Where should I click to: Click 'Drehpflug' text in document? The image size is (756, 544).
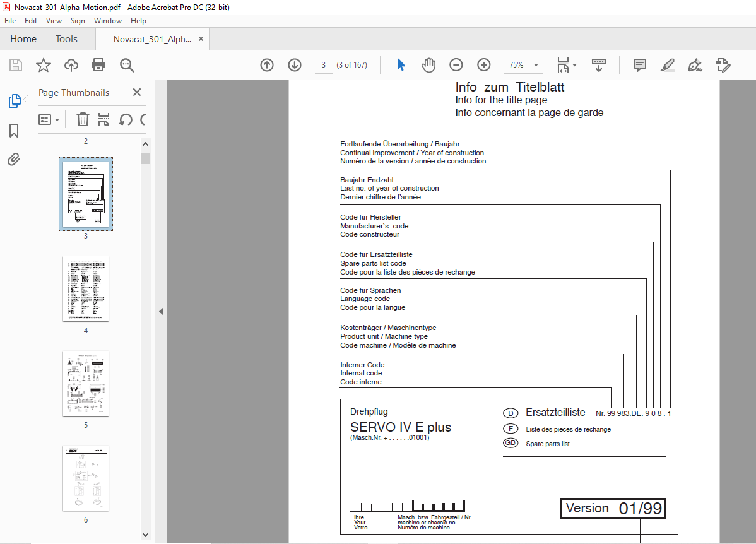pyautogui.click(x=369, y=412)
